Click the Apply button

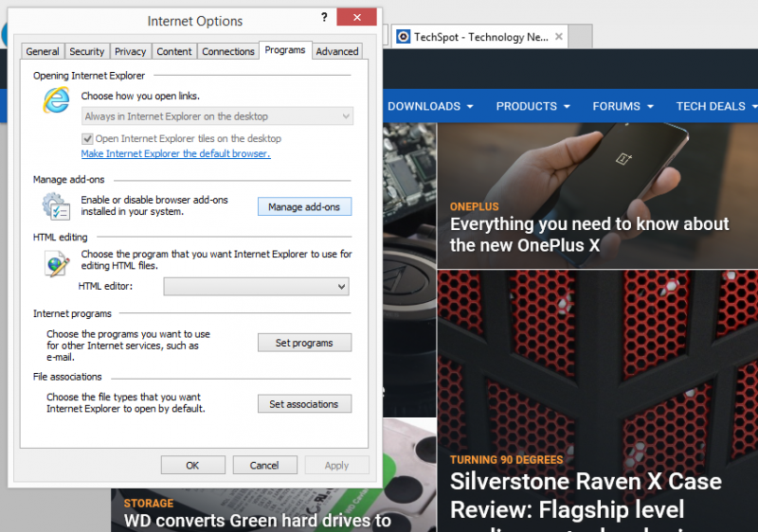[x=337, y=466]
